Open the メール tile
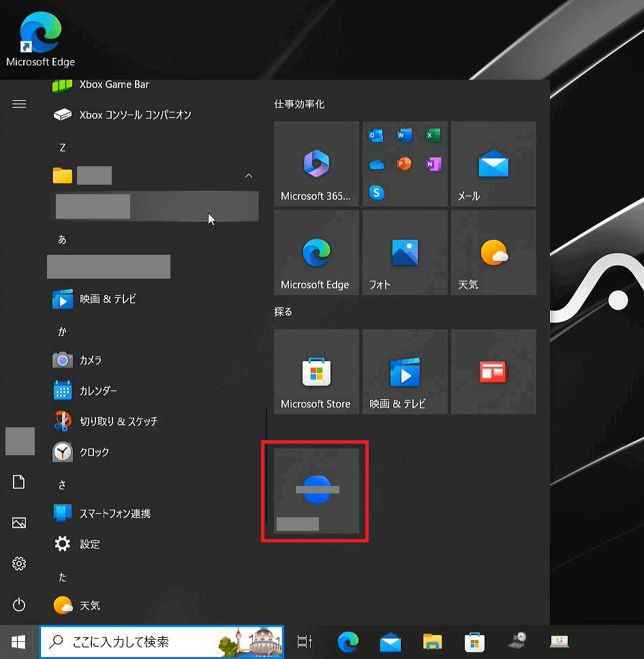The image size is (644, 659). [x=494, y=164]
